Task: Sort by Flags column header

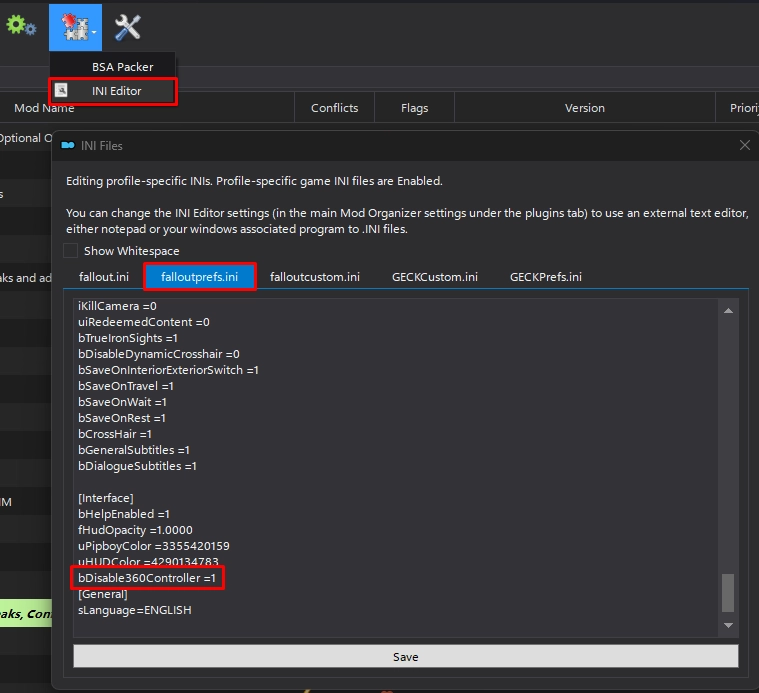Action: click(414, 108)
